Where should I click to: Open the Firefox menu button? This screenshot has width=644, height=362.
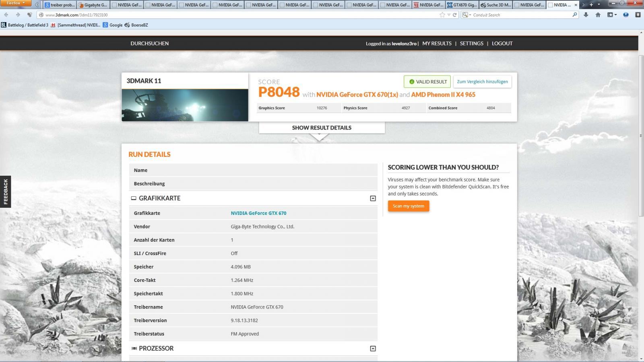point(15,3)
